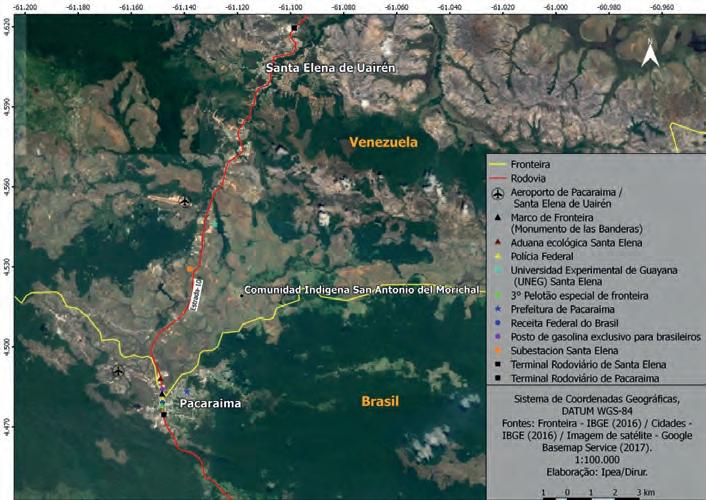
Task: Click the black square marker in Pacaraima on map
Action: pos(164,414)
